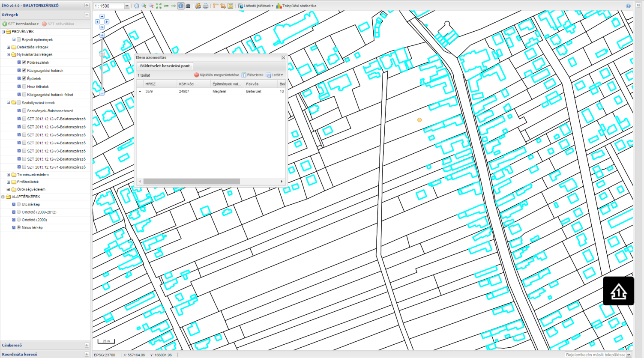Go to the next map view
Screen dimensions: 644x358
[173, 6]
